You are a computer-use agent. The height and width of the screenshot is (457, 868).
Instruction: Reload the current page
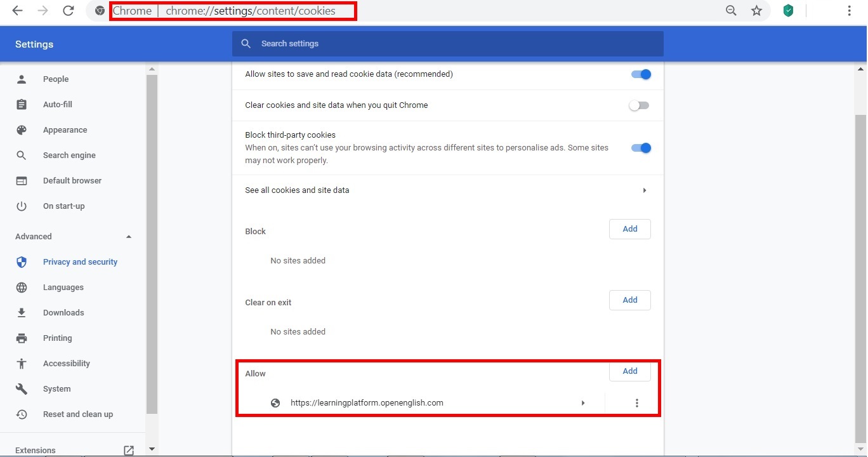69,11
